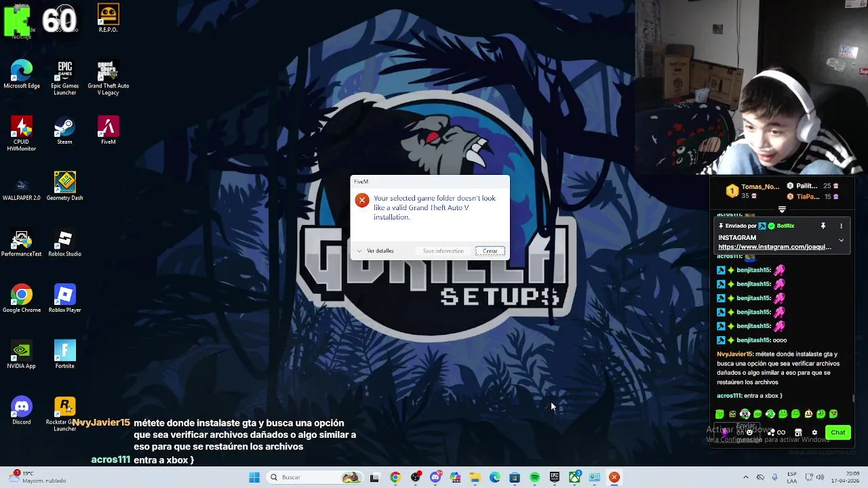This screenshot has height=488, width=868.
Task: Click the Buscar taskbar search box
Action: 315,477
